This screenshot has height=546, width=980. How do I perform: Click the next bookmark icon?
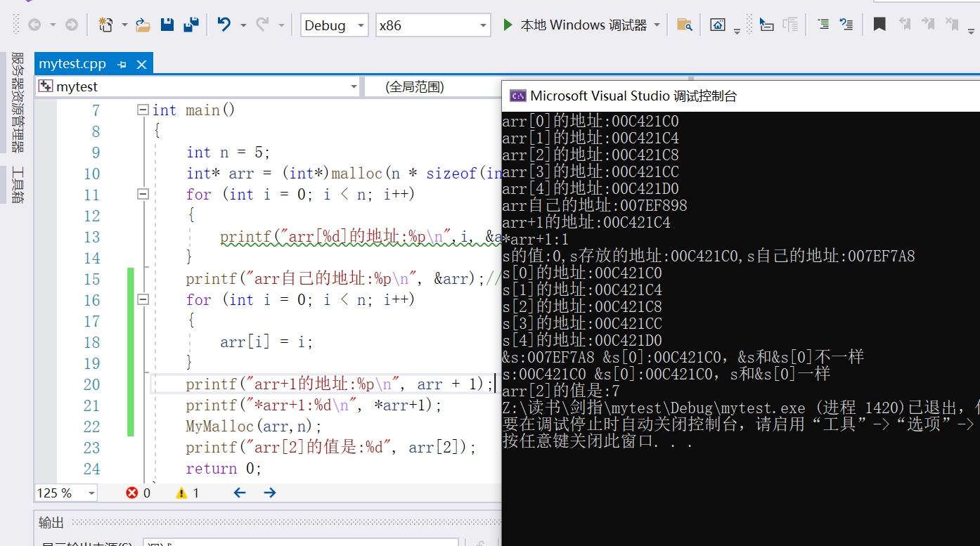pos(928,25)
